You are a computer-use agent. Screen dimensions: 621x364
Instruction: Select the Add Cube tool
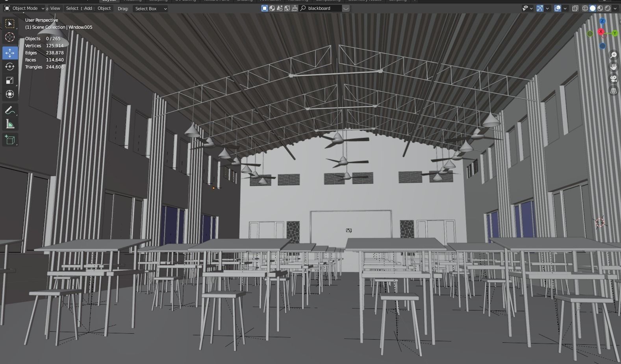[x=10, y=139]
